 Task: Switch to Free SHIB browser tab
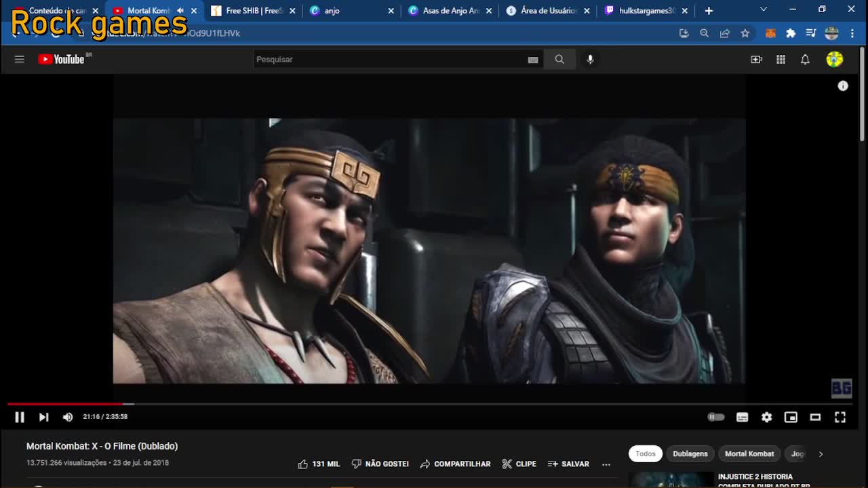click(x=254, y=11)
